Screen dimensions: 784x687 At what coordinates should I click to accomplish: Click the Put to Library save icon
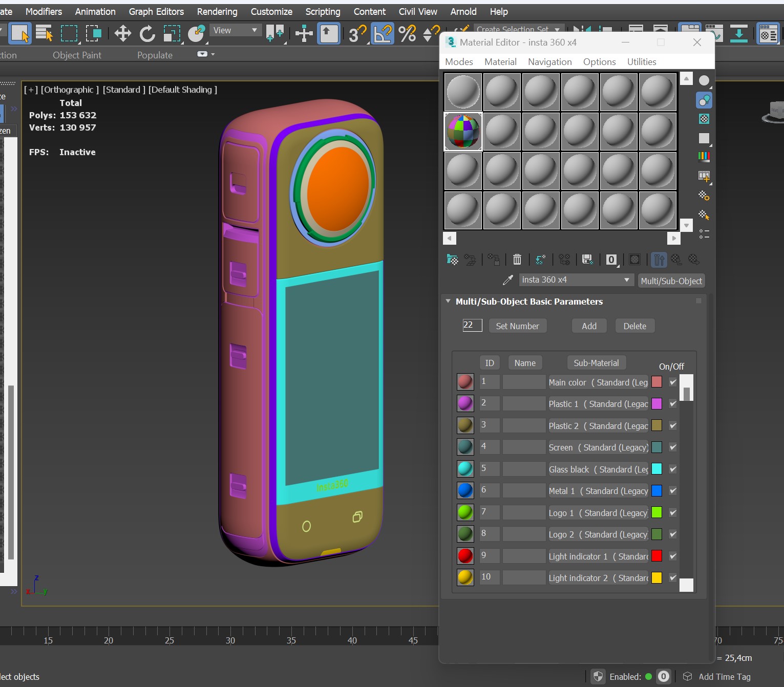click(x=588, y=260)
